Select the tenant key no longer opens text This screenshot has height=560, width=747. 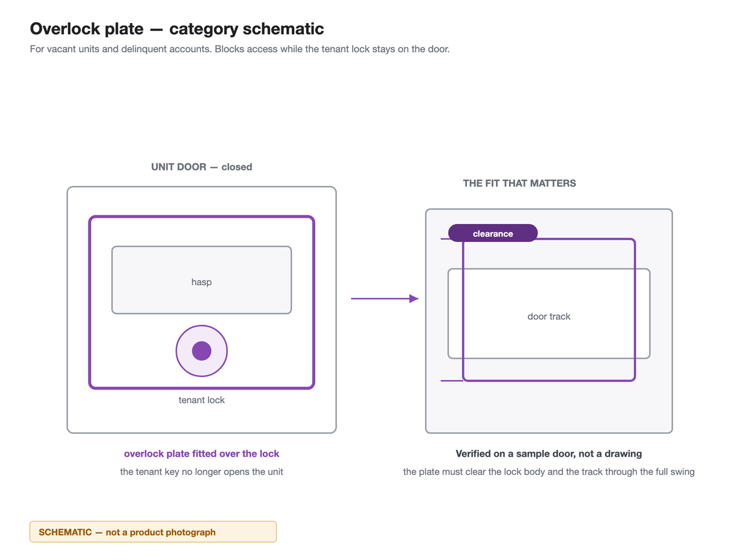pos(202,472)
